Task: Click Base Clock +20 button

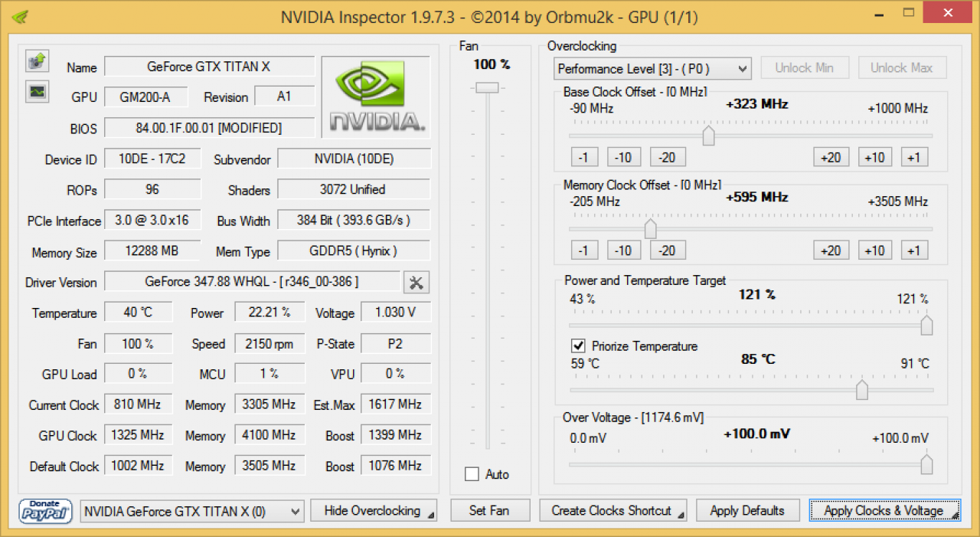Action: pos(831,157)
